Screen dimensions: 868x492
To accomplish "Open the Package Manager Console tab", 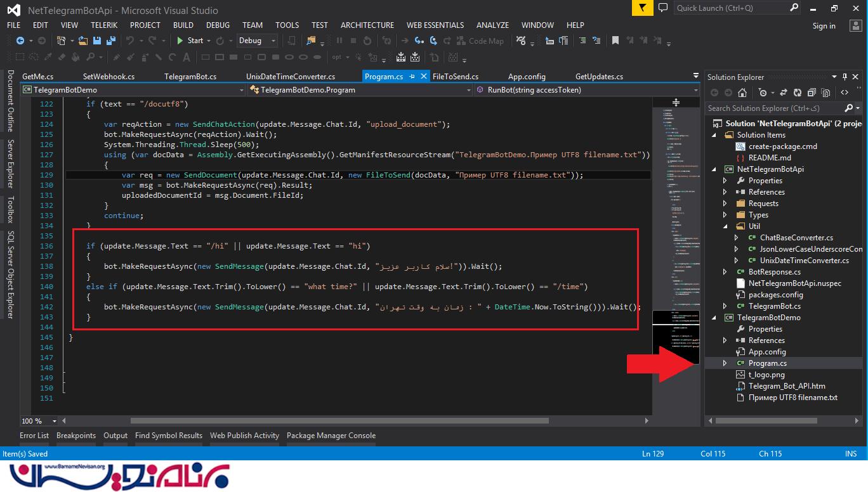I will (x=331, y=436).
